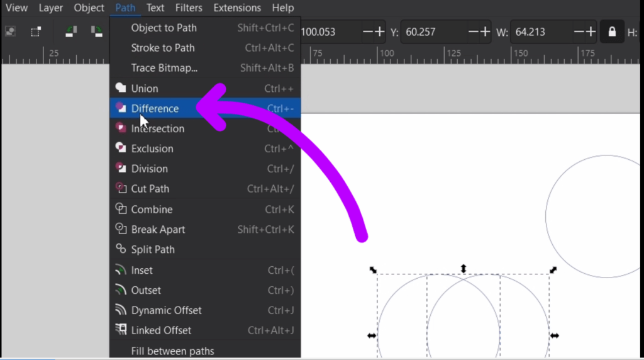Click the top-right corner scale handle
Screen dimensions: 644x360
(x=553, y=270)
